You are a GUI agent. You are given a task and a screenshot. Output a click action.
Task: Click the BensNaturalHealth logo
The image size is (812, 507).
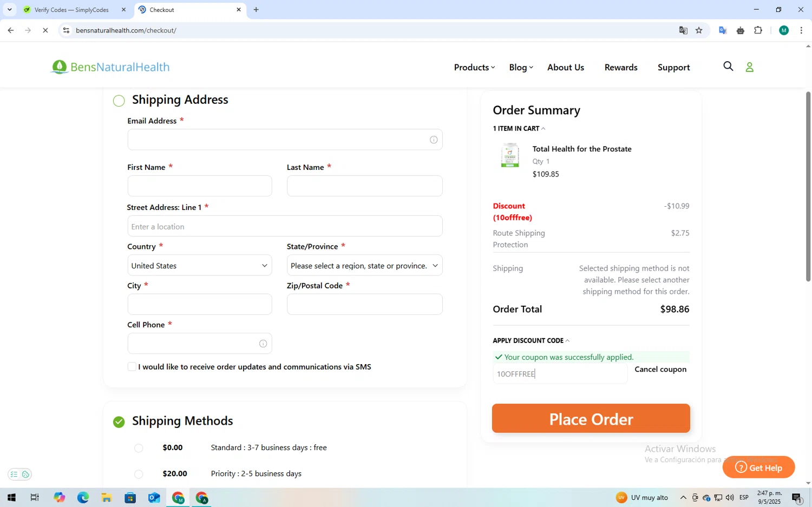(x=110, y=67)
